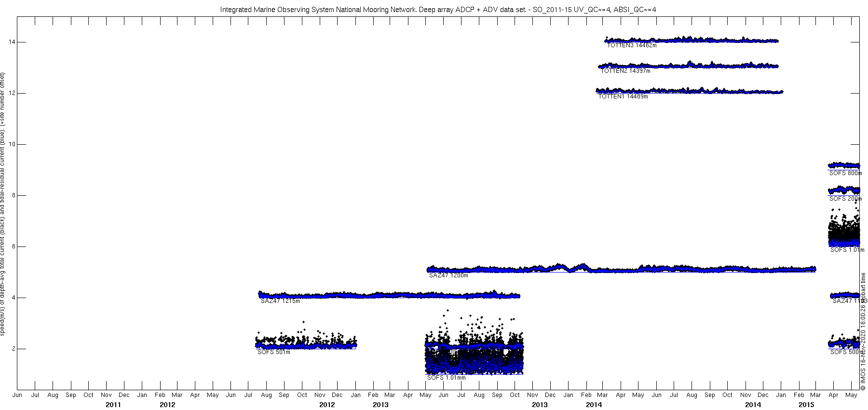Click the IMOS copyright timestamp text

coord(863,331)
